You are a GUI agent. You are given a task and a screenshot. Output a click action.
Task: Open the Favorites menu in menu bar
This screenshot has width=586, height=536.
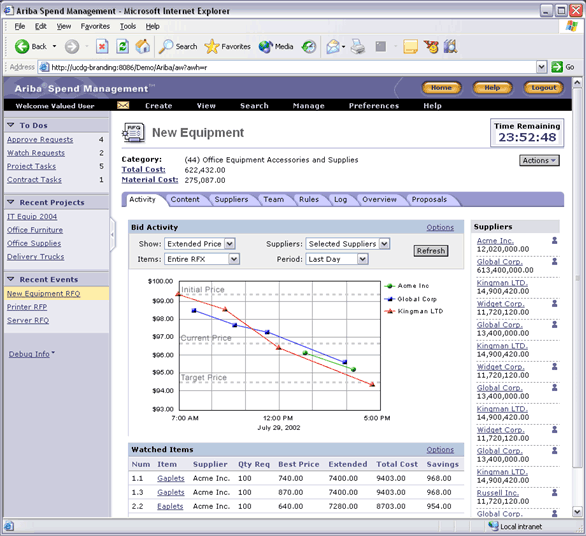95,26
